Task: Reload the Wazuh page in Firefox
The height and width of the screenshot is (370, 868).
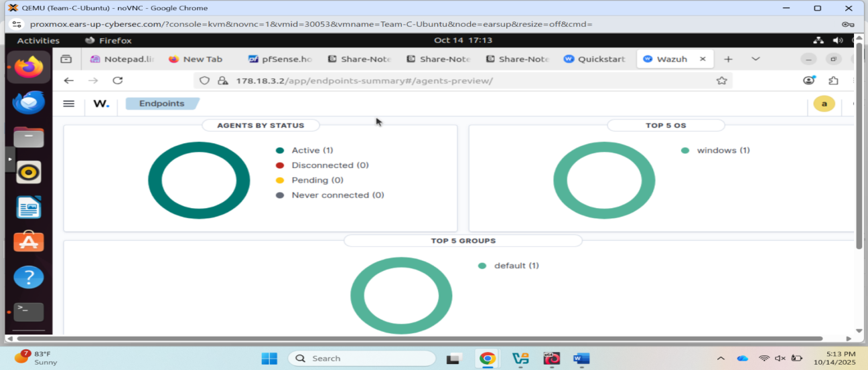Action: (117, 80)
